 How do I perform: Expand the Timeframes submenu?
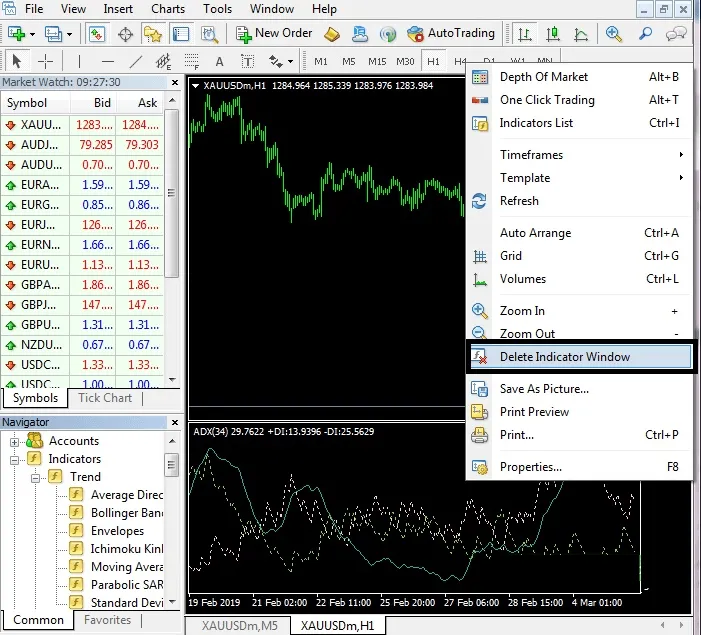[x=580, y=155]
